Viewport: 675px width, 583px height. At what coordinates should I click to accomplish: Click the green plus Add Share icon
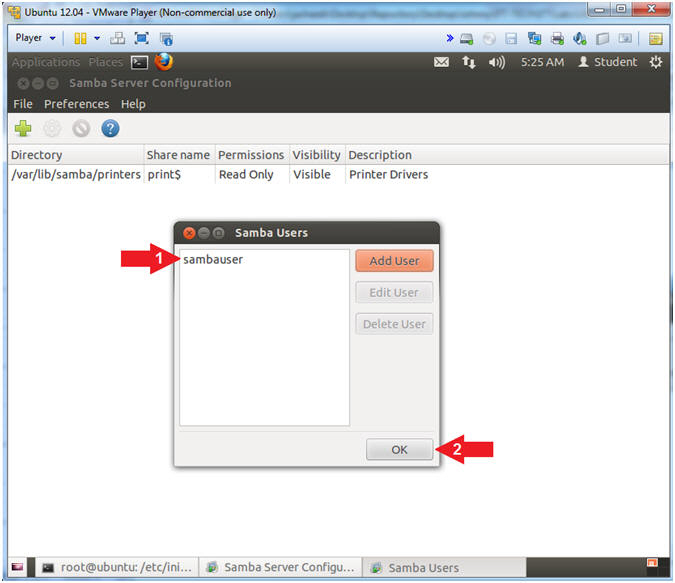pos(23,128)
